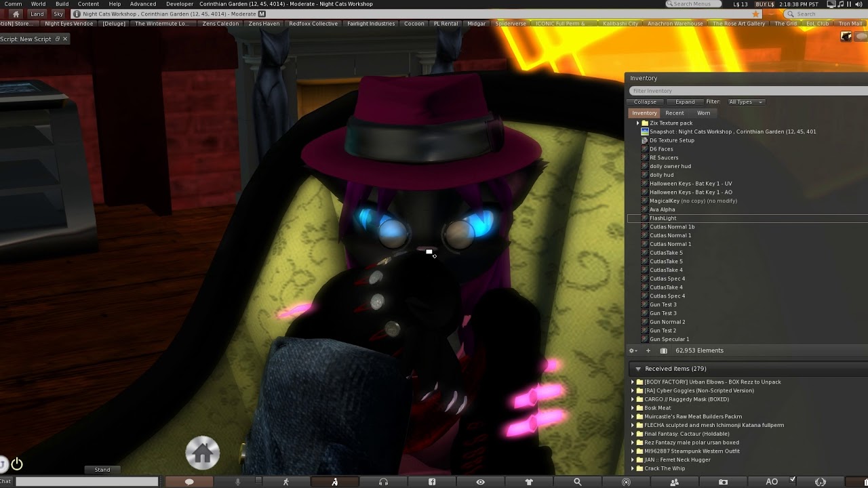
Task: Click the info icon in location bar
Action: [77, 14]
